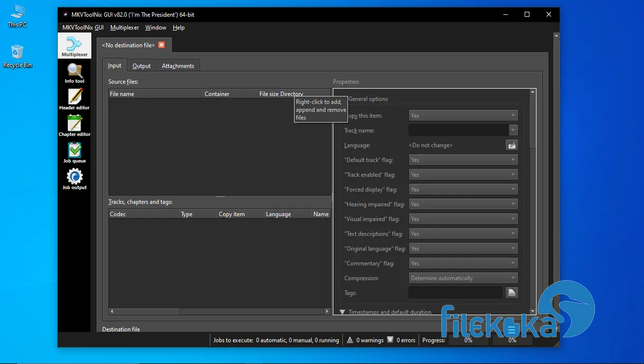Sort source files by File size column

click(265, 94)
